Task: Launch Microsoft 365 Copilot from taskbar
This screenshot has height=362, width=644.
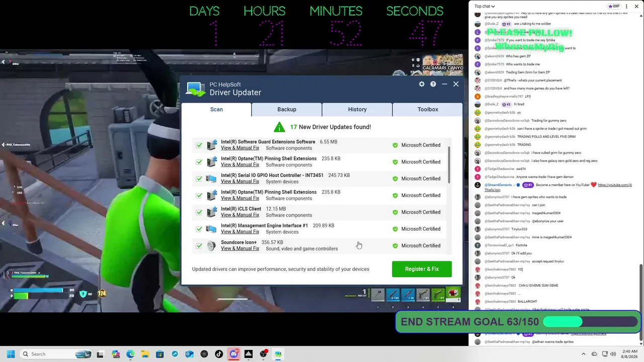Action: 116,354
